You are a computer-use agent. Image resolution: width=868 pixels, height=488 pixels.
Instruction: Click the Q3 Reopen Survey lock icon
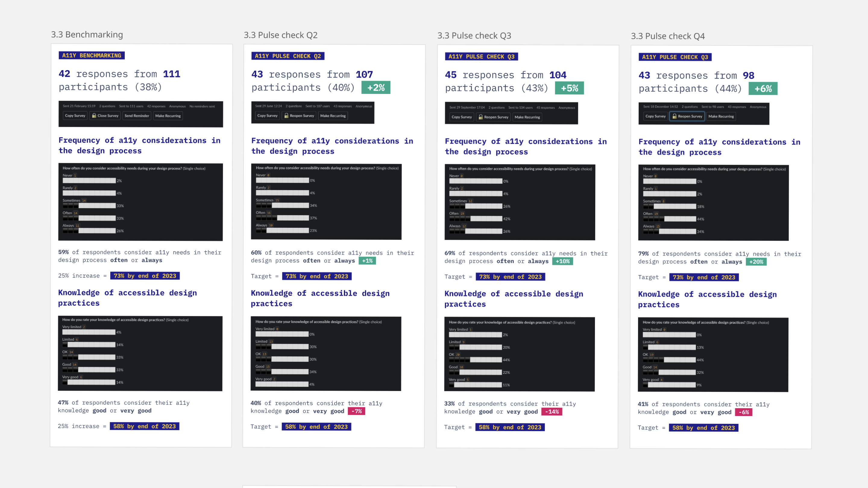tap(481, 117)
